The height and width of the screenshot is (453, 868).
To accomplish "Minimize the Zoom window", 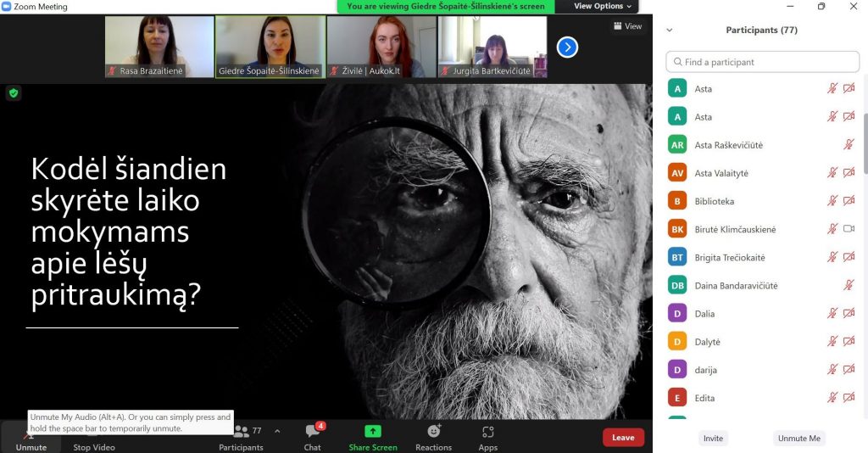I will (790, 7).
